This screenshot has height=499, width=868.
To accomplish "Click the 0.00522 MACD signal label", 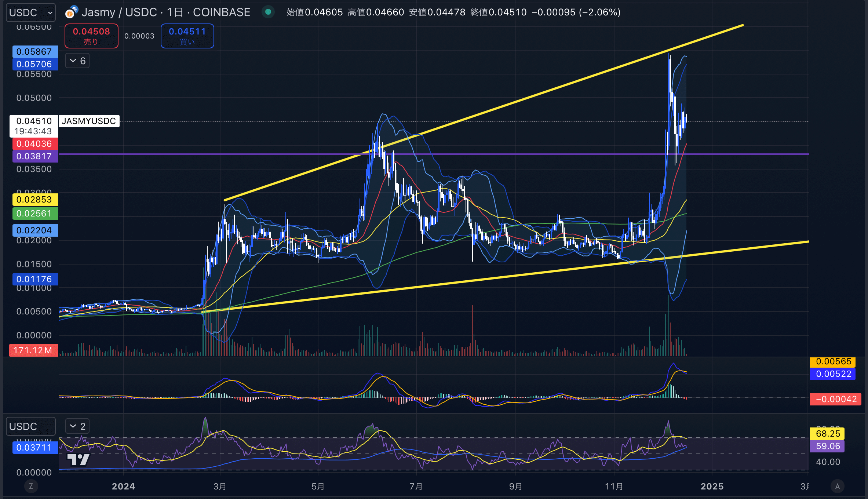I will coord(833,374).
